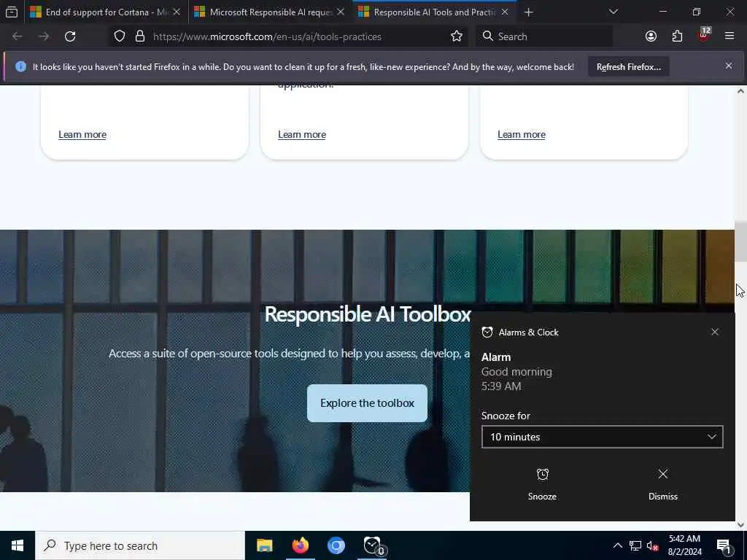This screenshot has width=747, height=560.
Task: Open the middle card's Learn more link
Action: pos(302,135)
